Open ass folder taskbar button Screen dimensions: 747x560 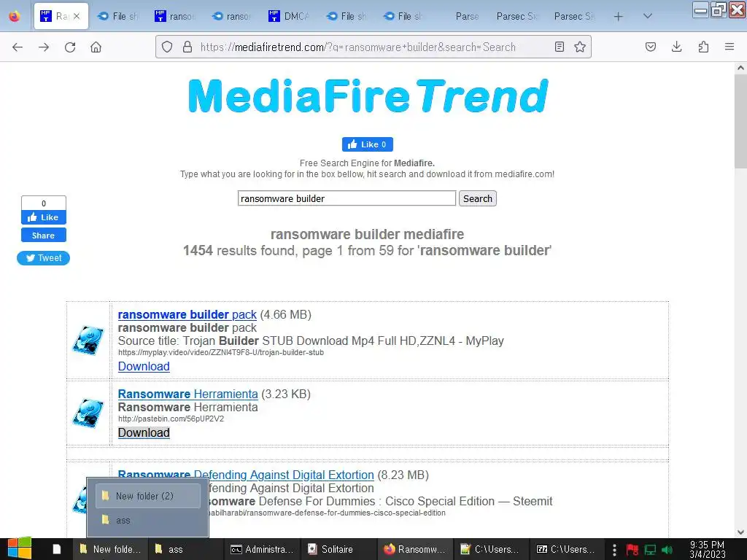point(186,549)
